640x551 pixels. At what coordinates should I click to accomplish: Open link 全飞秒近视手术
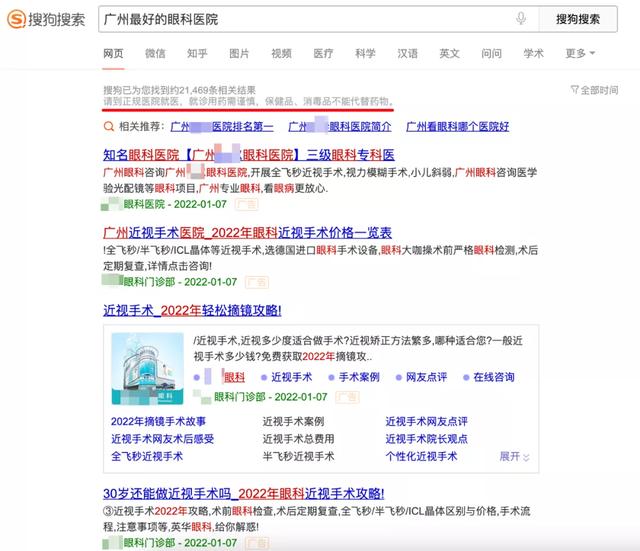[x=147, y=456]
